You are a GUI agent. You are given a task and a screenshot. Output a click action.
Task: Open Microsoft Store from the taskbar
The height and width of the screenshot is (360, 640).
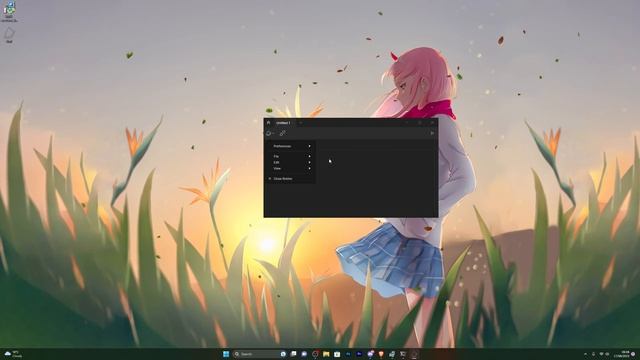(337, 354)
